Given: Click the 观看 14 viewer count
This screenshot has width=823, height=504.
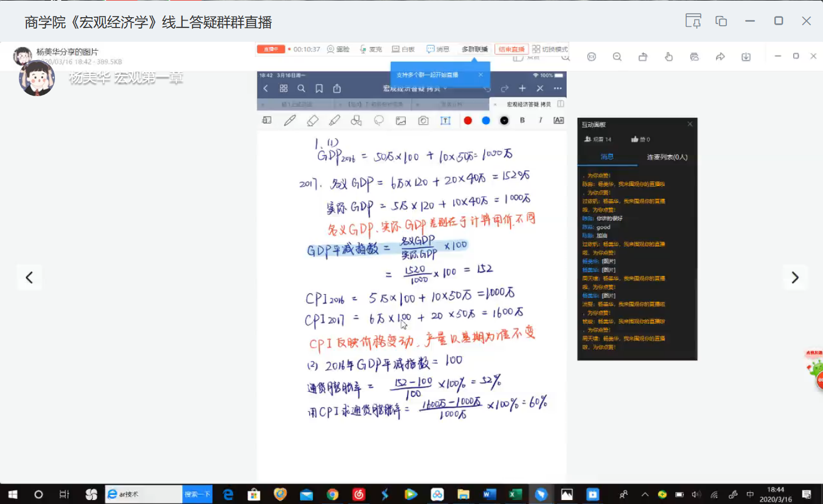Looking at the screenshot, I should [x=598, y=139].
